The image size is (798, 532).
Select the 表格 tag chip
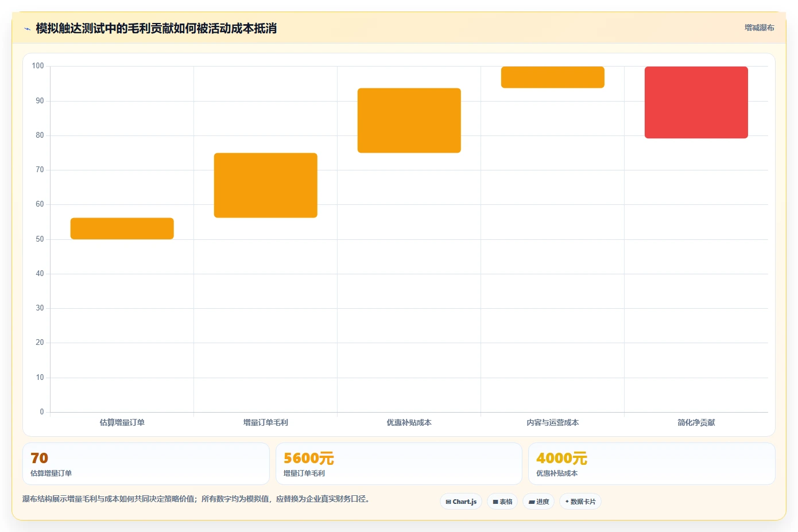click(502, 502)
